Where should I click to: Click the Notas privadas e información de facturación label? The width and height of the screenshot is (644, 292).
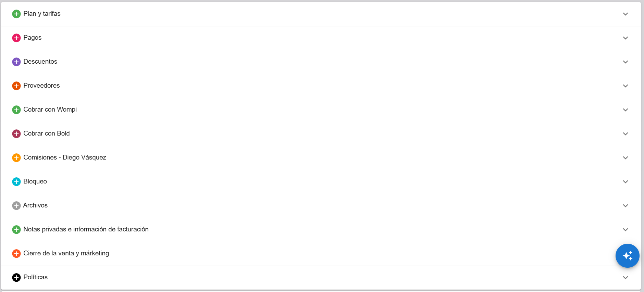tap(86, 229)
